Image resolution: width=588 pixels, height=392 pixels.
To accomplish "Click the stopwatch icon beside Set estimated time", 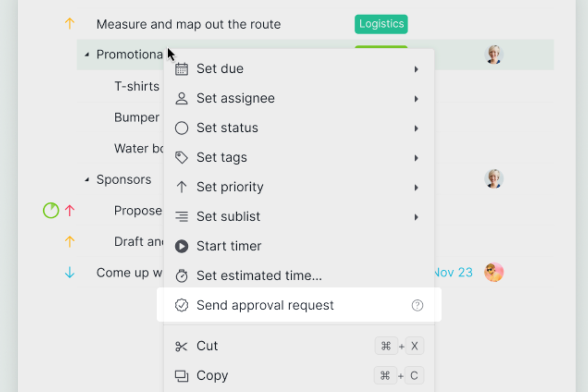I will click(x=182, y=276).
